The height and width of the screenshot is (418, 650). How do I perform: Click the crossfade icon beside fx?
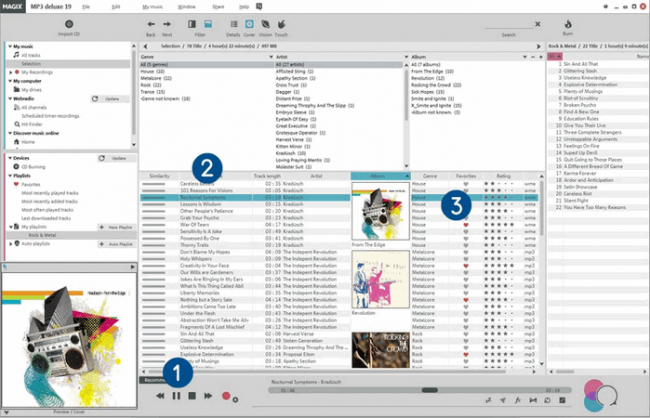click(533, 400)
